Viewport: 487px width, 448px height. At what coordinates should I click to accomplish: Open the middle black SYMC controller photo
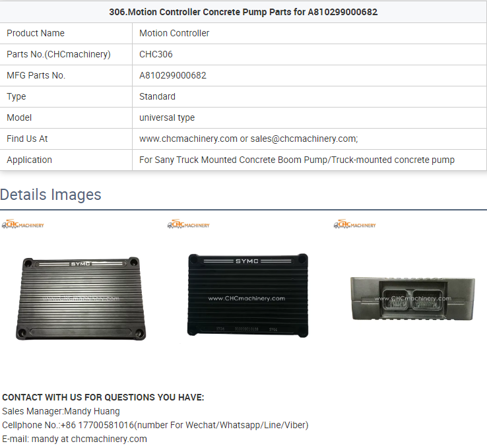247,294
